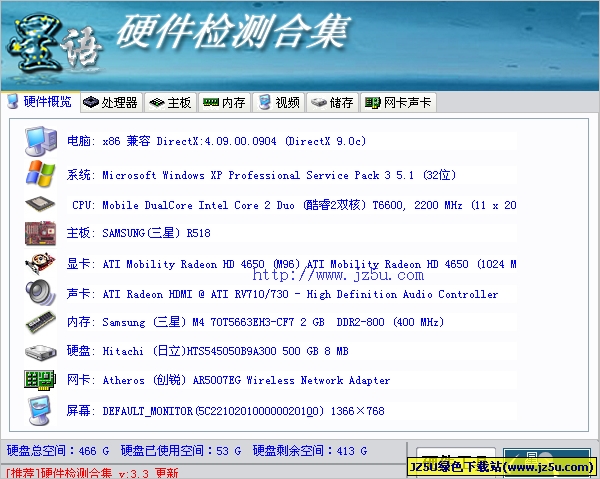Open the 视频 tab
The width and height of the screenshot is (600, 479).
point(279,103)
